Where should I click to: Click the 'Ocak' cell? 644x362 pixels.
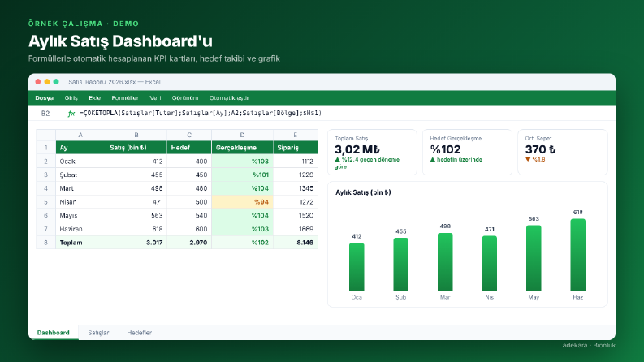(80, 162)
